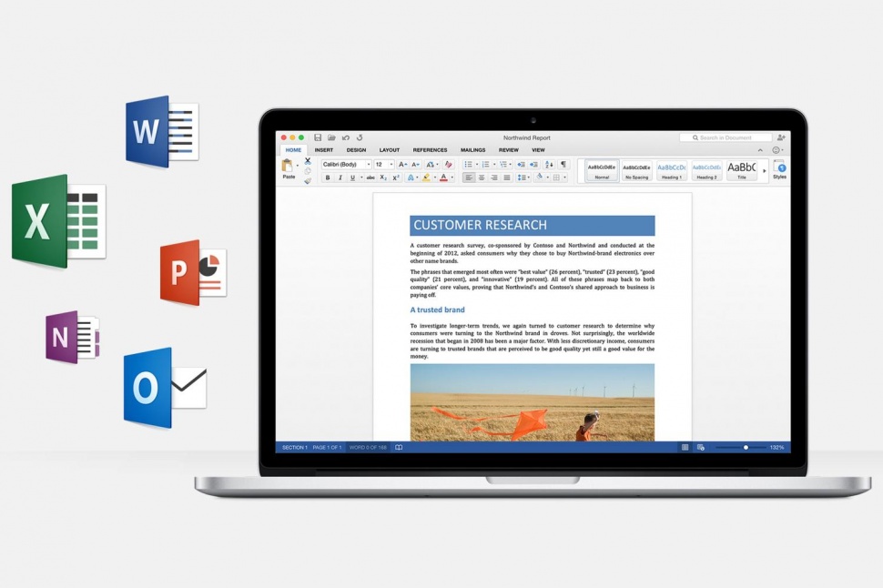The width and height of the screenshot is (883, 588).
Task: Undo the last action
Action: tap(346, 137)
